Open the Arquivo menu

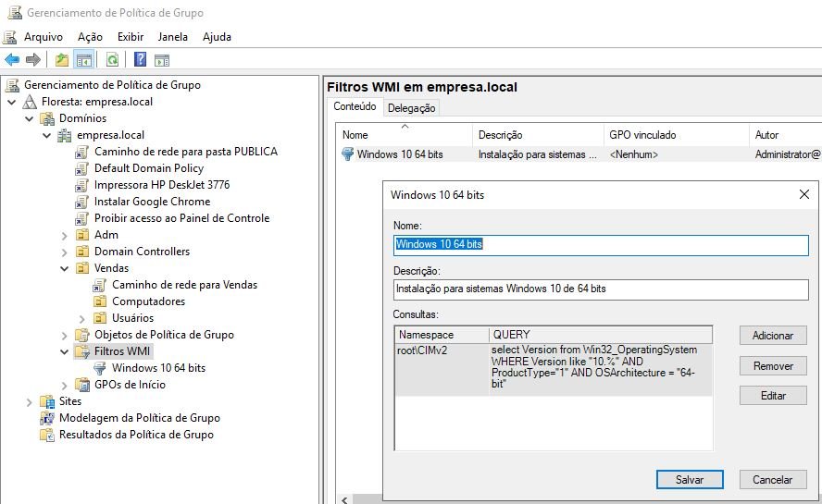pyautogui.click(x=43, y=37)
